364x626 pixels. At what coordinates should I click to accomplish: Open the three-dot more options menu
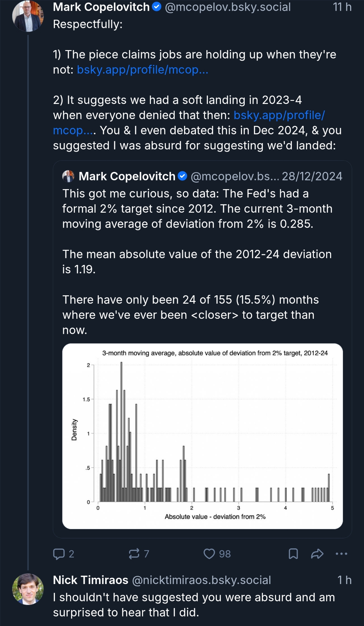click(341, 554)
